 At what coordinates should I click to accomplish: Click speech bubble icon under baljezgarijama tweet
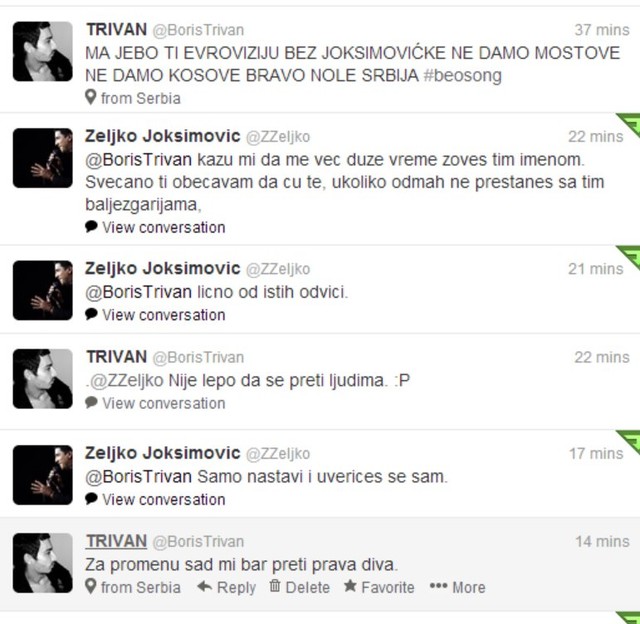[91, 227]
